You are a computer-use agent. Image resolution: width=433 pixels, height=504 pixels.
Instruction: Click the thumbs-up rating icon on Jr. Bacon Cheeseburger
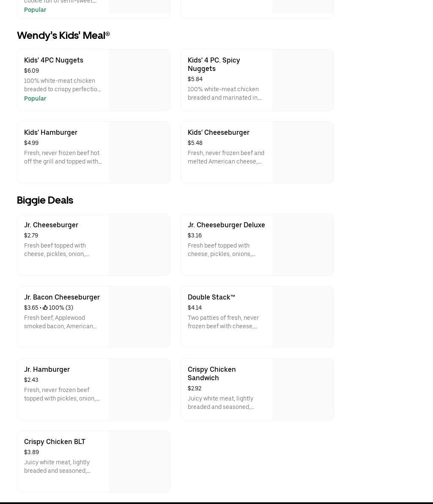pyautogui.click(x=45, y=308)
